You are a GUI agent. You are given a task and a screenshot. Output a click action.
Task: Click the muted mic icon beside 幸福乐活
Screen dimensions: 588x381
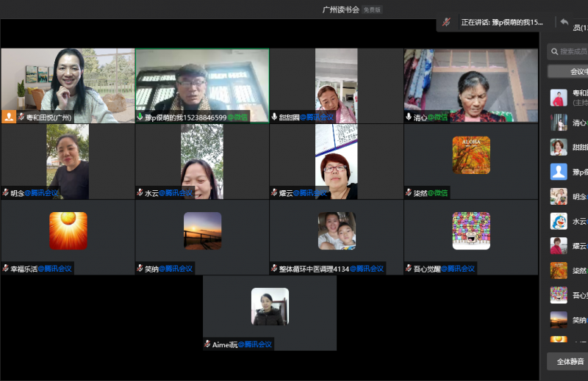pyautogui.click(x=6, y=269)
